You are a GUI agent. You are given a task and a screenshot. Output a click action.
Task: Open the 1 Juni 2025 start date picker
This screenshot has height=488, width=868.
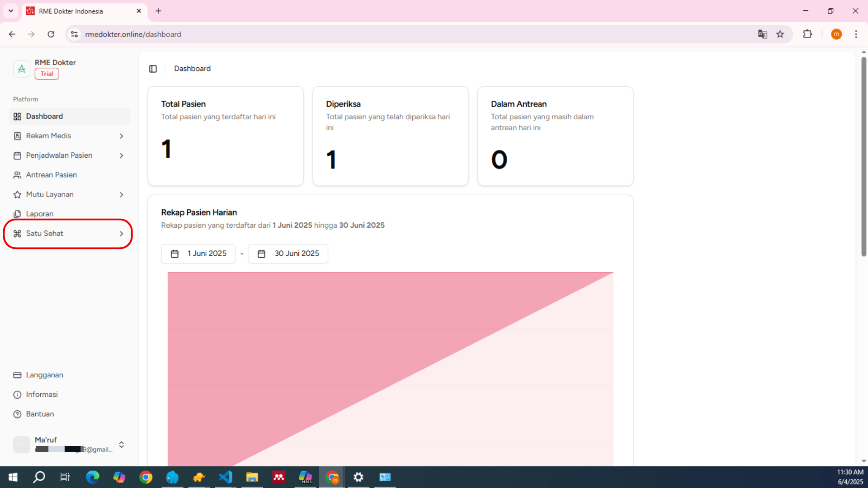pos(198,253)
